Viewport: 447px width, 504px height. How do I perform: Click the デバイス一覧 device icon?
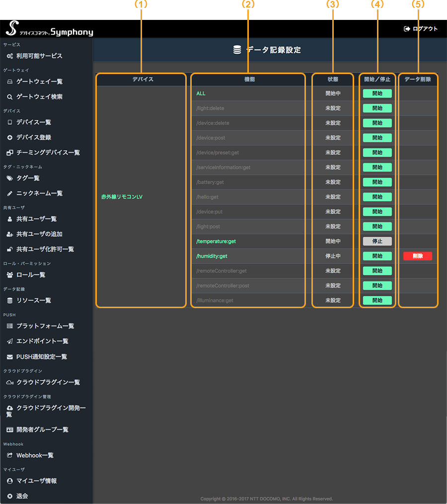coord(10,122)
